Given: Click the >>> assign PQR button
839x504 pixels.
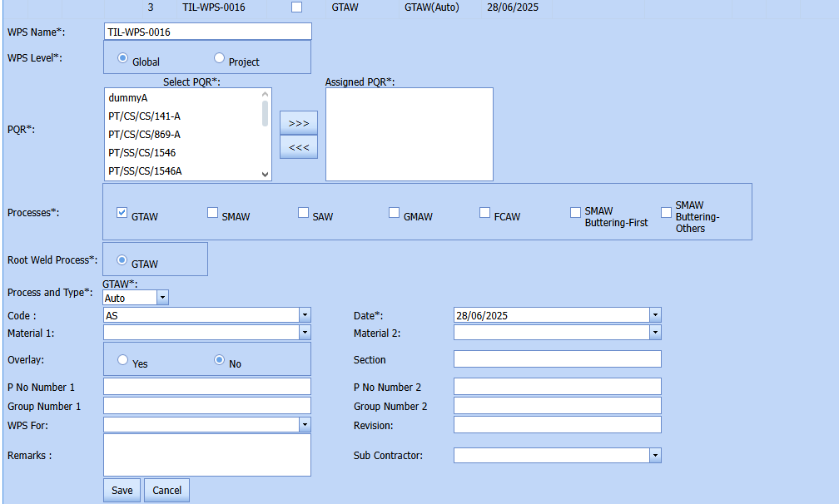Looking at the screenshot, I should pyautogui.click(x=298, y=123).
